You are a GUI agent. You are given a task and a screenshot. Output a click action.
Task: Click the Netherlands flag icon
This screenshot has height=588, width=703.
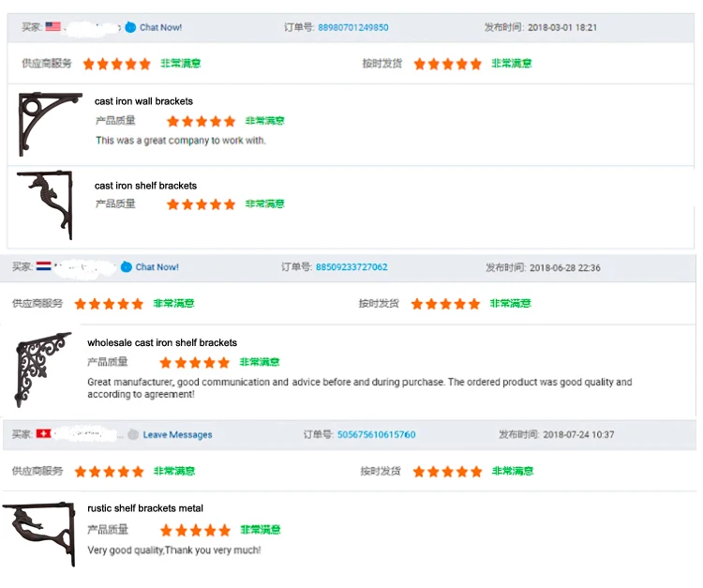pos(43,267)
